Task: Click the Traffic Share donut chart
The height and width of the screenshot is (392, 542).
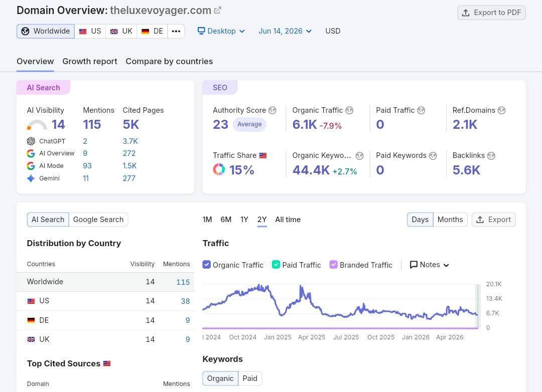Action: pyautogui.click(x=219, y=169)
